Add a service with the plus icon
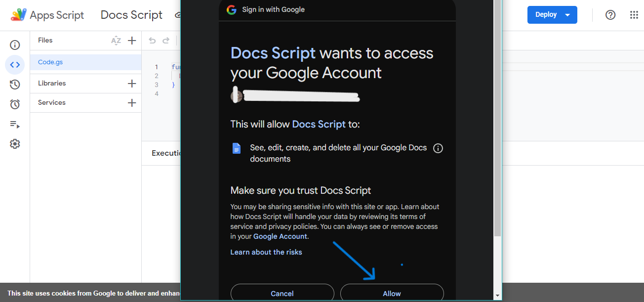Image resolution: width=644 pixels, height=302 pixels. (132, 103)
